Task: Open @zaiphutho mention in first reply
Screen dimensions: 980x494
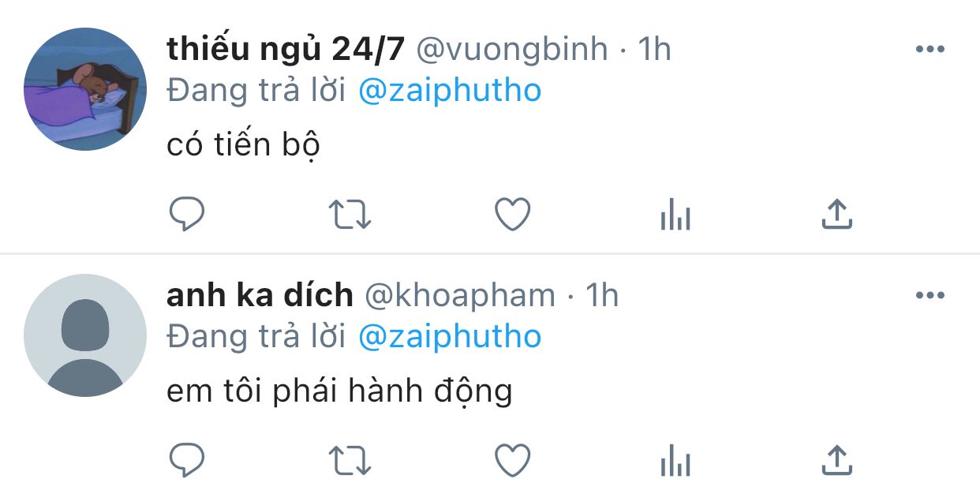Action: pos(450,91)
